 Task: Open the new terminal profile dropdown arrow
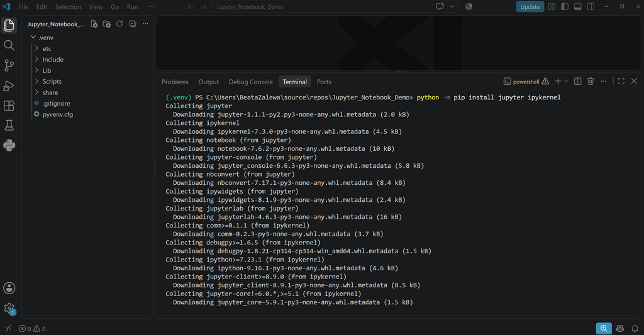(x=566, y=81)
